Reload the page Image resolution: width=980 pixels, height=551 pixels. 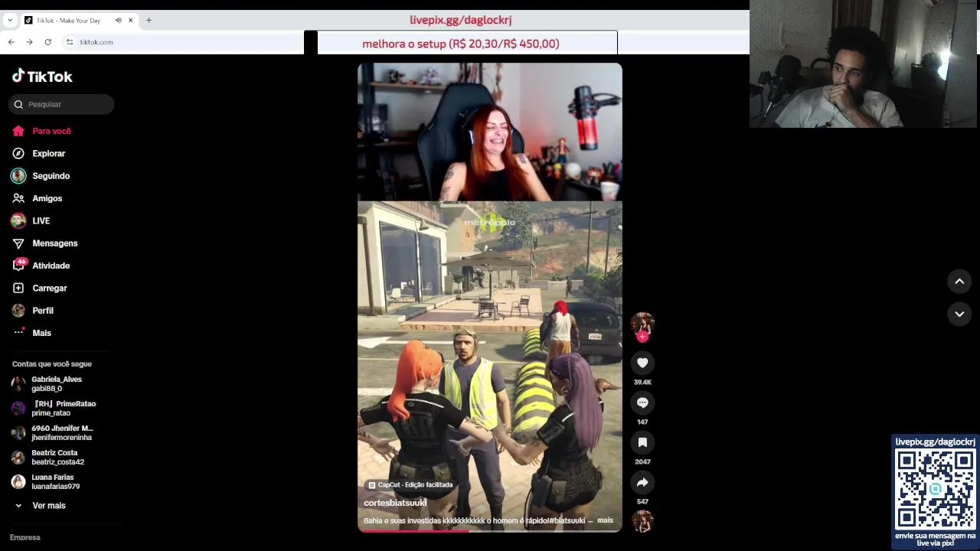tap(47, 42)
